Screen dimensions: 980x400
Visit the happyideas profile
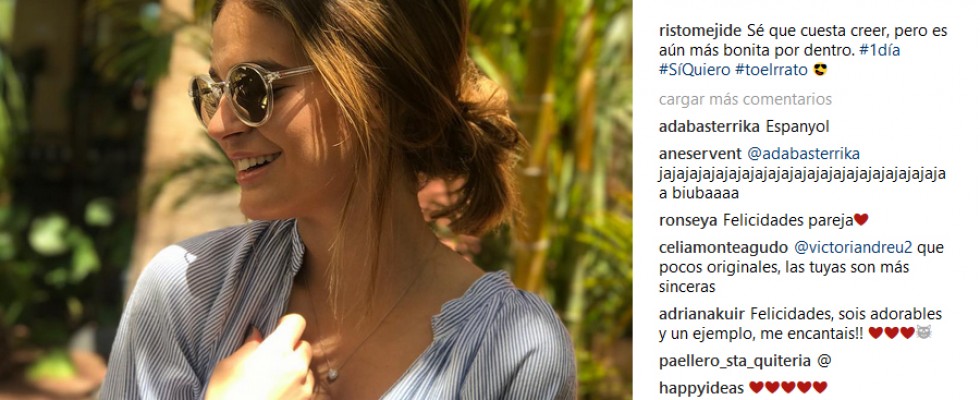[701, 388]
